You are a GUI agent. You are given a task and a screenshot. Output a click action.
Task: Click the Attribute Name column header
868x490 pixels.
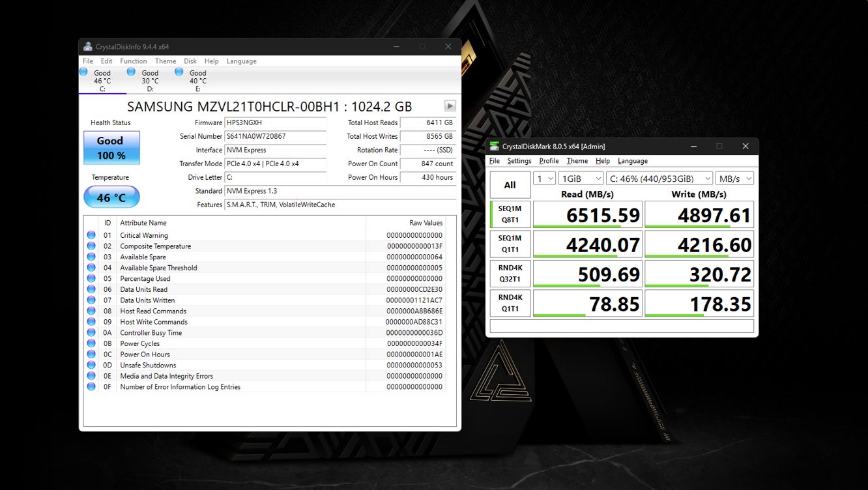pos(241,223)
